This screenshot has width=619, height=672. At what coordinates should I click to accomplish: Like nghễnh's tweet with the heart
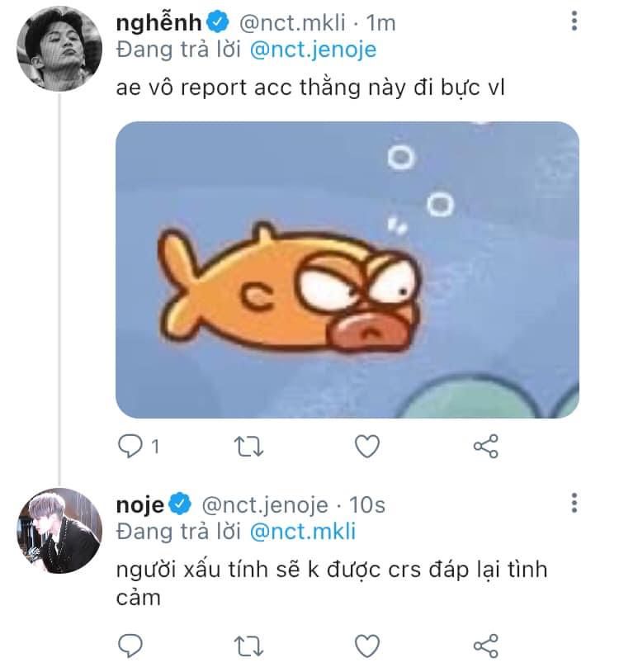click(366, 447)
